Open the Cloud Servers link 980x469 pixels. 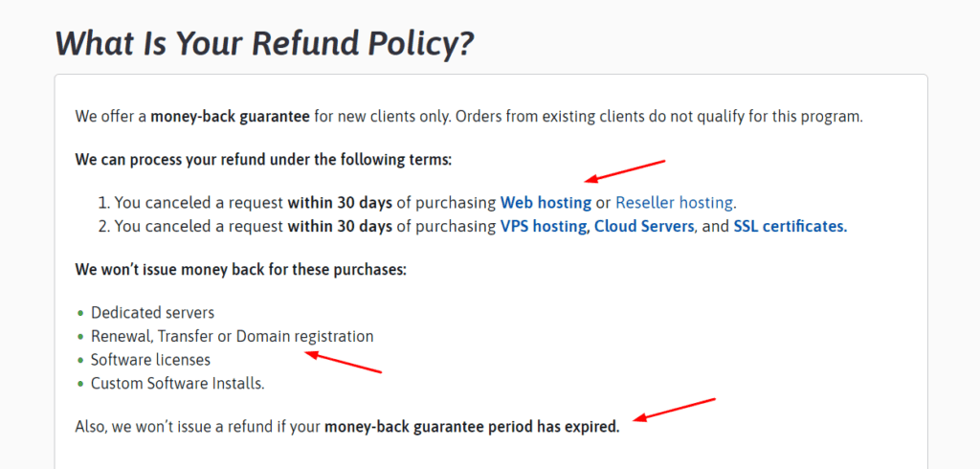pos(644,227)
